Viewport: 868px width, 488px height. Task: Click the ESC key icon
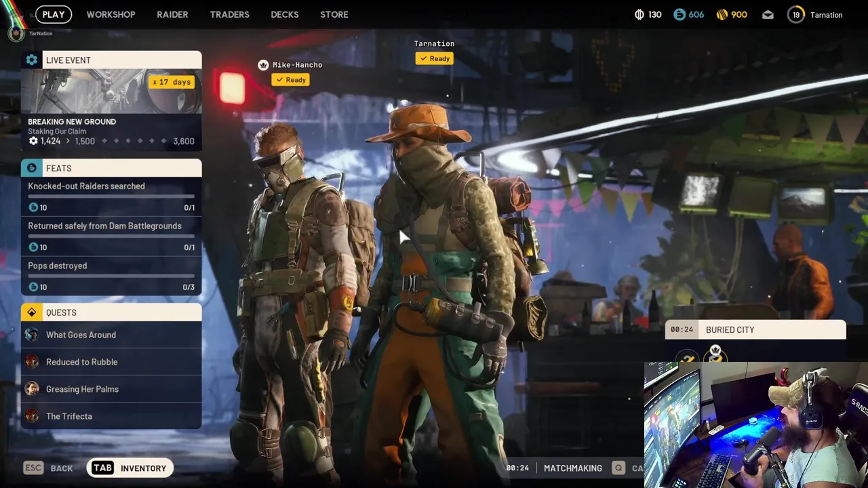click(x=33, y=468)
